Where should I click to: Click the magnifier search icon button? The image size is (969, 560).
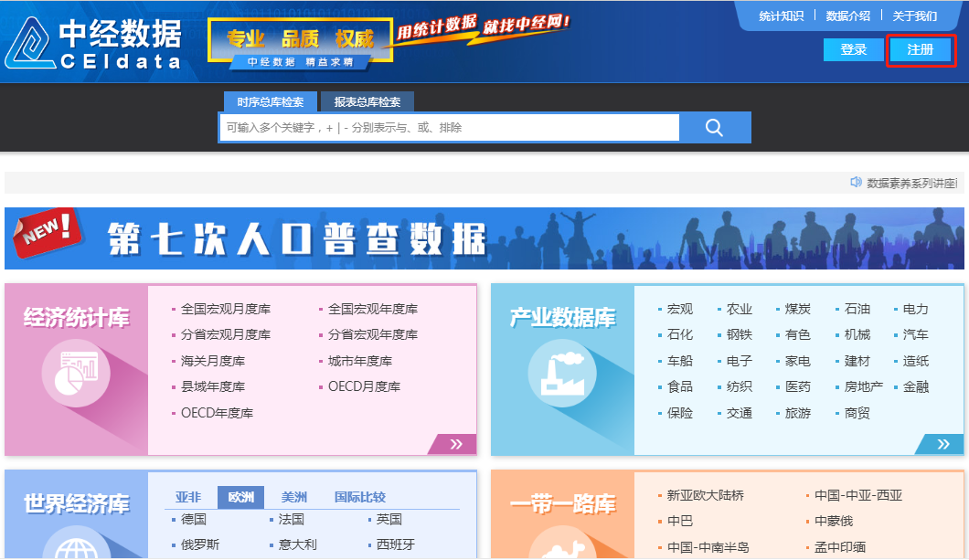point(714,128)
